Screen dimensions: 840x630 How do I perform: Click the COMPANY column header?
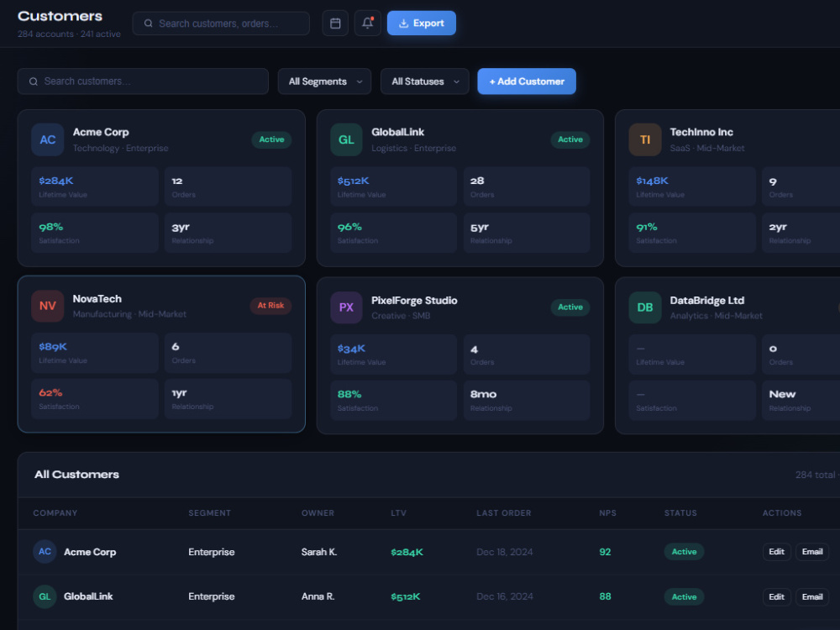pos(55,513)
